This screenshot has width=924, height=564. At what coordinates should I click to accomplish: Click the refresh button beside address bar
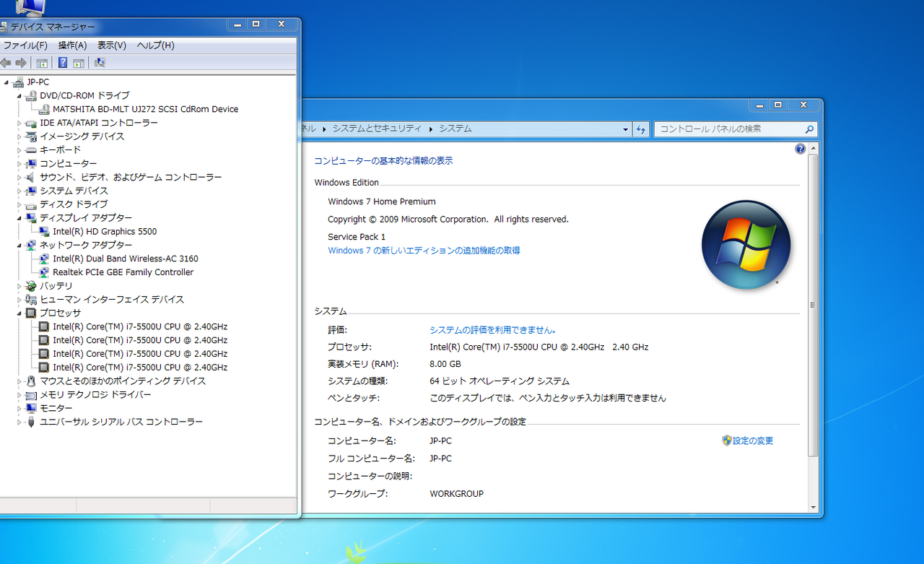[641, 129]
